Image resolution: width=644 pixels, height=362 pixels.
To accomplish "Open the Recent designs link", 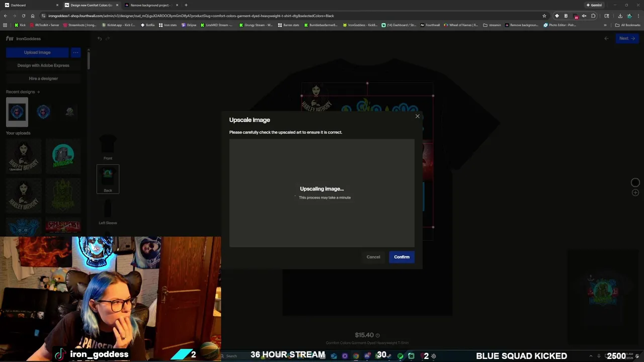I will pos(23,92).
